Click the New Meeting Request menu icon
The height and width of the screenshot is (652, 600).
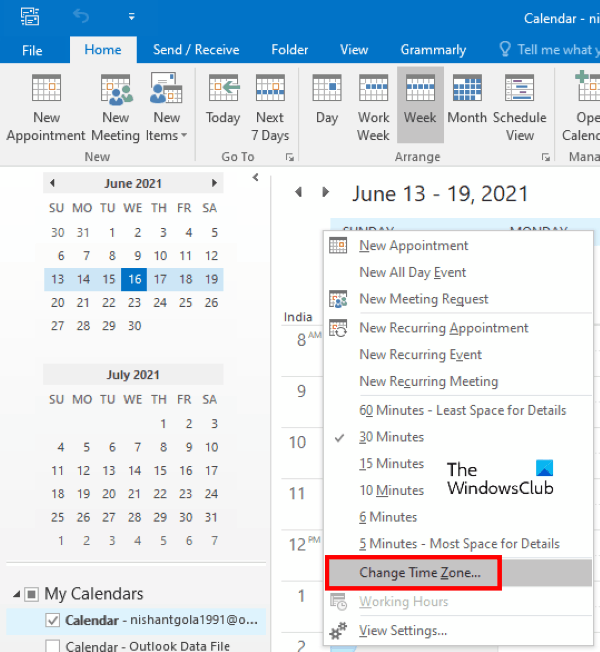point(338,299)
